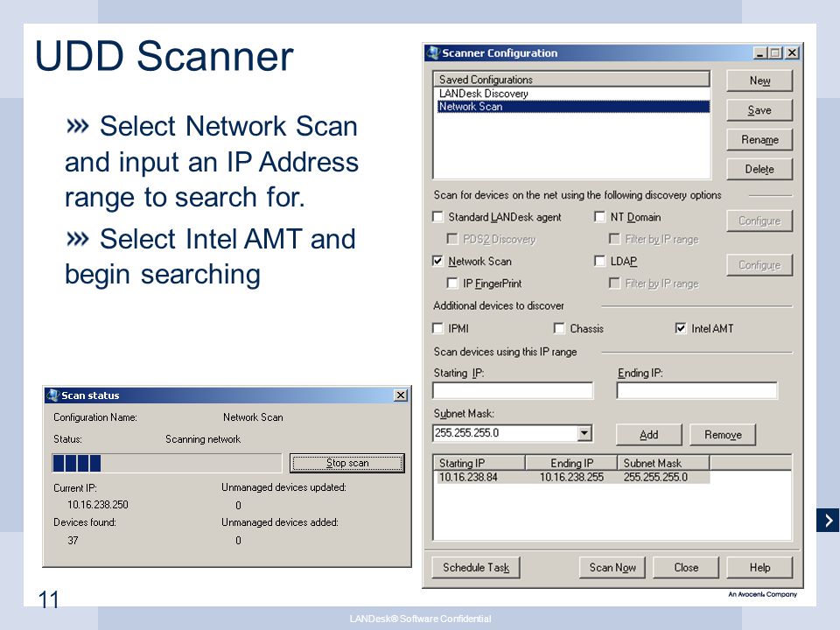Select the 10.16.238.84 range row
The height and width of the screenshot is (630, 840).
coord(571,477)
